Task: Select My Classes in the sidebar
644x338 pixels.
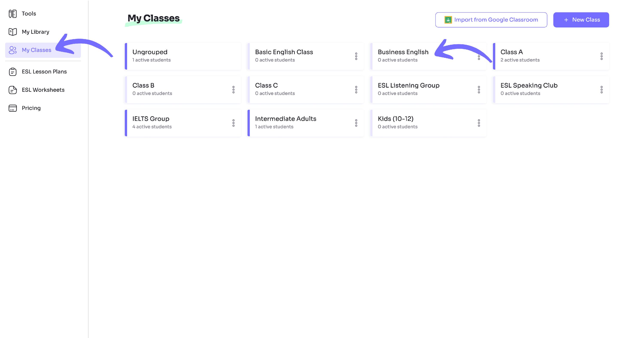Action: pyautogui.click(x=43, y=50)
